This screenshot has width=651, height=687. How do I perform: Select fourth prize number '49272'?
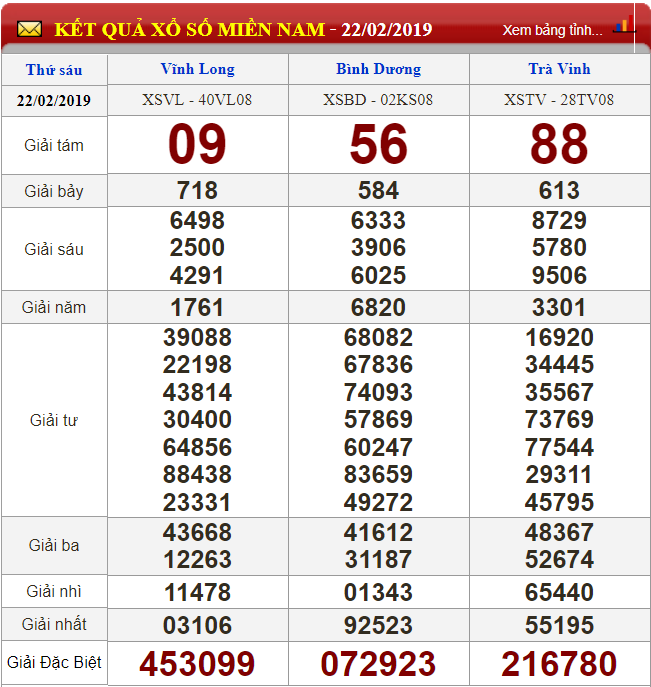tap(378, 503)
